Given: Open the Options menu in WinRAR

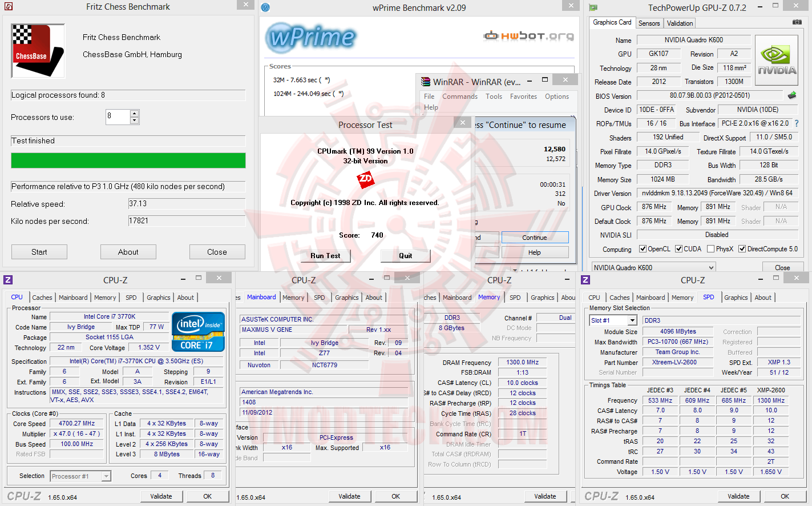Looking at the screenshot, I should click(557, 97).
